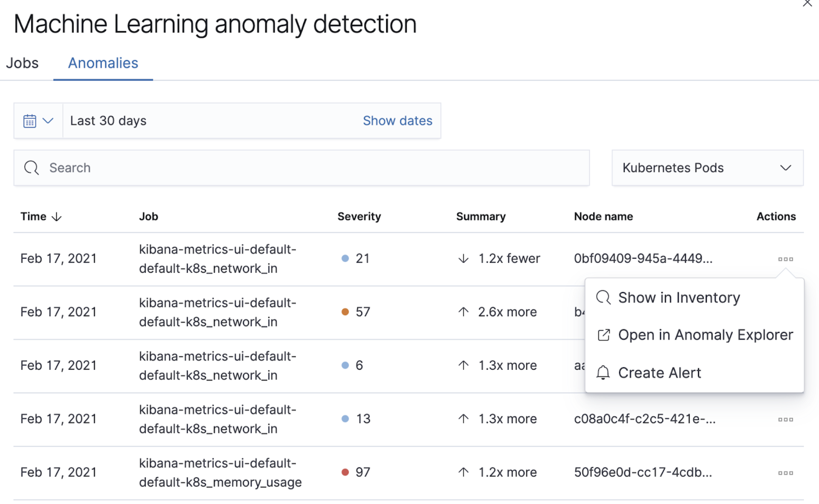Select Create Alert from the actions menu
Screen dimensions: 819x504
[659, 373]
